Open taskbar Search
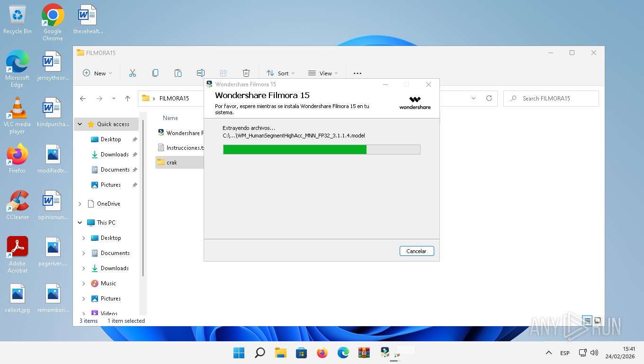 click(x=260, y=353)
